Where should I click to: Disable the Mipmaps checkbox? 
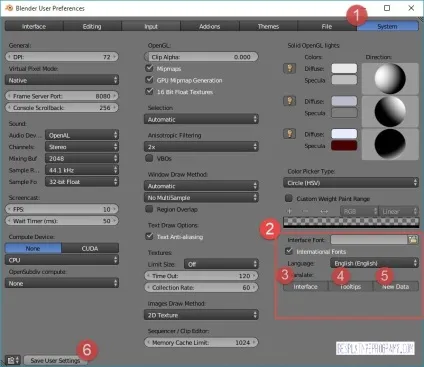pyautogui.click(x=149, y=68)
